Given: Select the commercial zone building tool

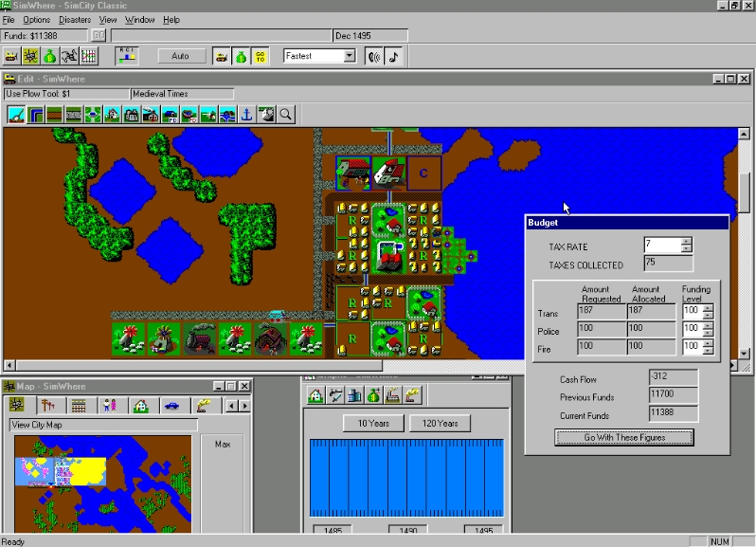Looking at the screenshot, I should [x=132, y=115].
